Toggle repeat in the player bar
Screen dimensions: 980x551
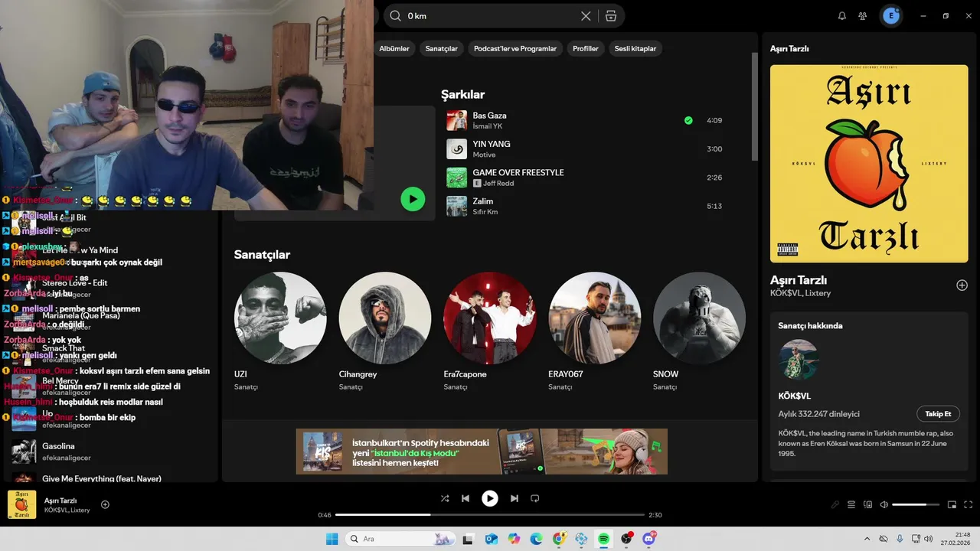(x=535, y=498)
